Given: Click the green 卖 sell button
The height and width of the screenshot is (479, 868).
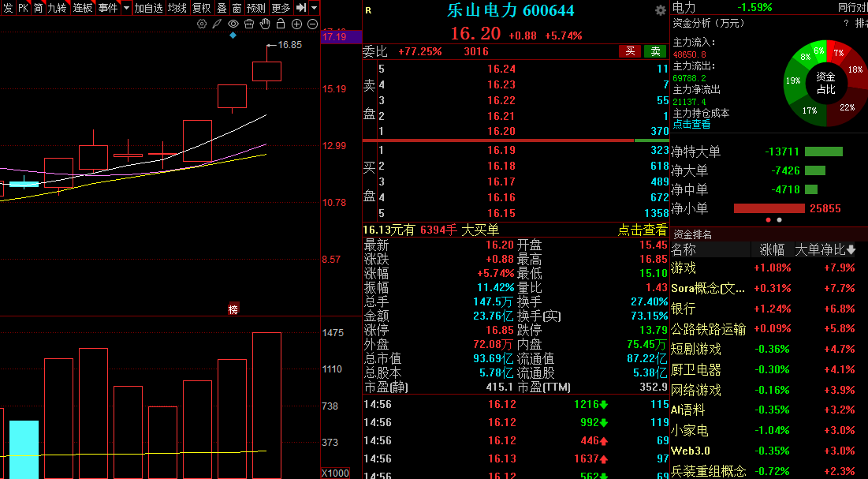Looking at the screenshot, I should click(x=655, y=51).
